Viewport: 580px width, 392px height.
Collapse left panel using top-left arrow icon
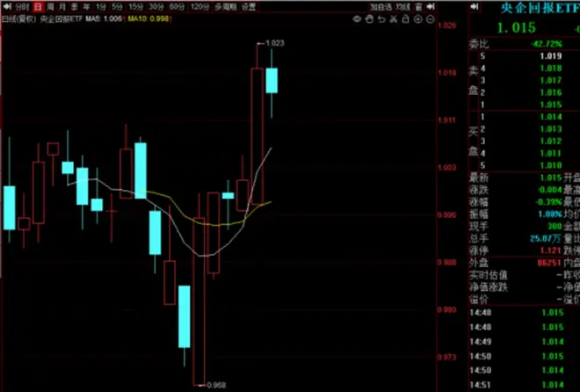point(6,6)
